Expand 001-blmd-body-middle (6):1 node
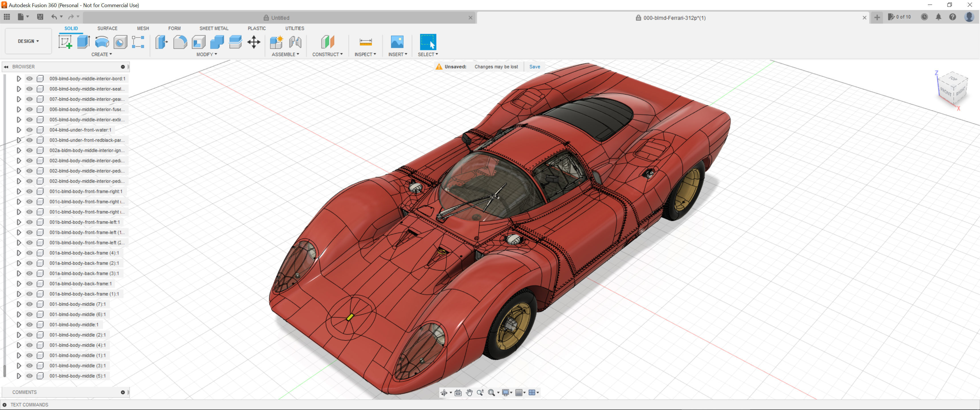Image resolution: width=980 pixels, height=410 pixels. [x=19, y=315]
